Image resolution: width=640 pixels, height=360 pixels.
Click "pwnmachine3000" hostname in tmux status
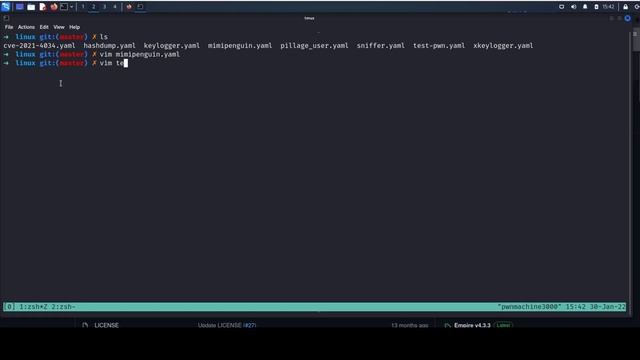(x=529, y=307)
